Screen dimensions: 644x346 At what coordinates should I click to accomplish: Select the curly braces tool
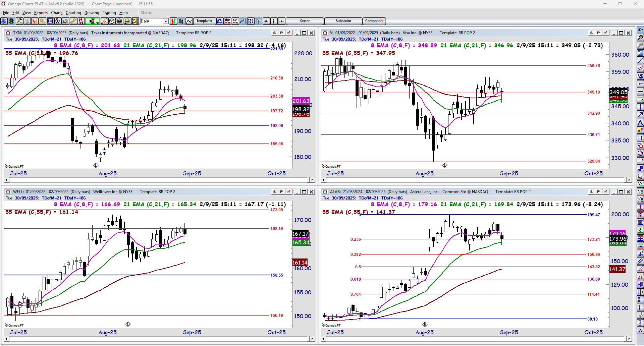click(640, 138)
